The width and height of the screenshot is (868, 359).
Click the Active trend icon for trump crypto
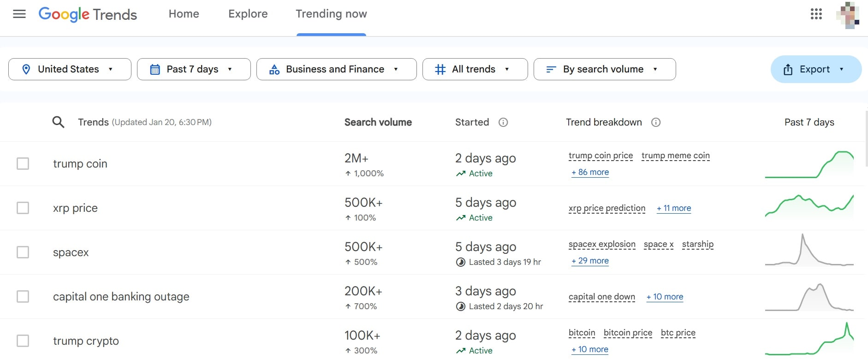(460, 351)
